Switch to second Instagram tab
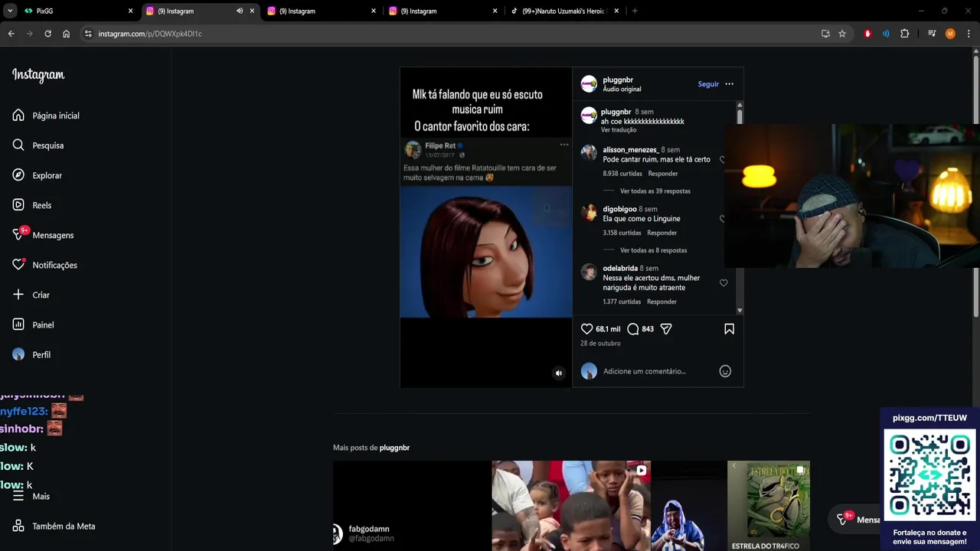The height and width of the screenshot is (551, 980). tap(322, 11)
